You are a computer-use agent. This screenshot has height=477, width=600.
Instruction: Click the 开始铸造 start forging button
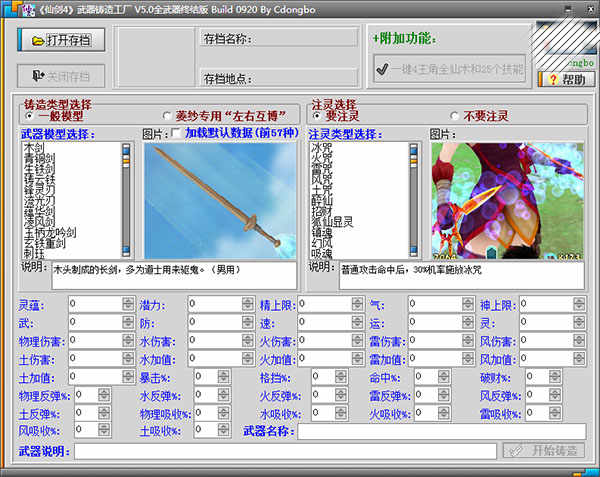point(544,450)
